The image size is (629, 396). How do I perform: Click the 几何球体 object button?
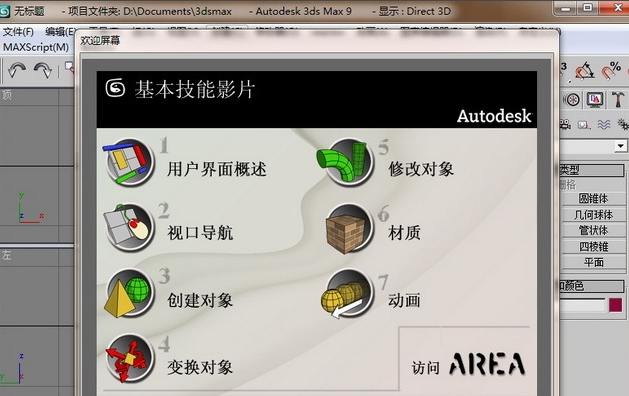point(593,215)
